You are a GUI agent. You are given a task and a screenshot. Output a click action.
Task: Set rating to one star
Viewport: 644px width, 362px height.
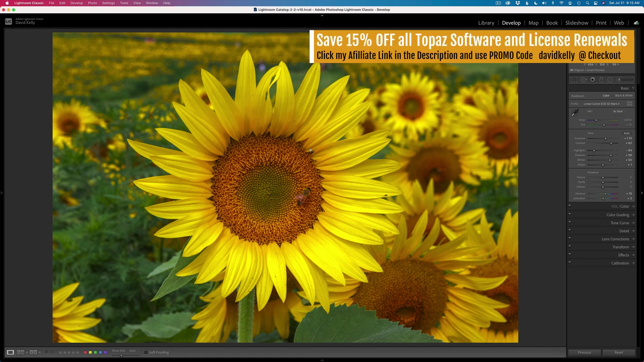point(60,352)
